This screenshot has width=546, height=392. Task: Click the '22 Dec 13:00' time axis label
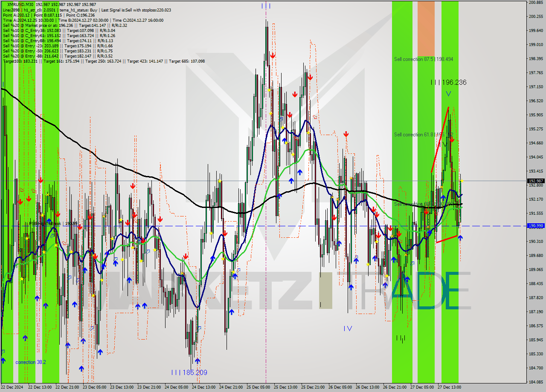click(40, 387)
